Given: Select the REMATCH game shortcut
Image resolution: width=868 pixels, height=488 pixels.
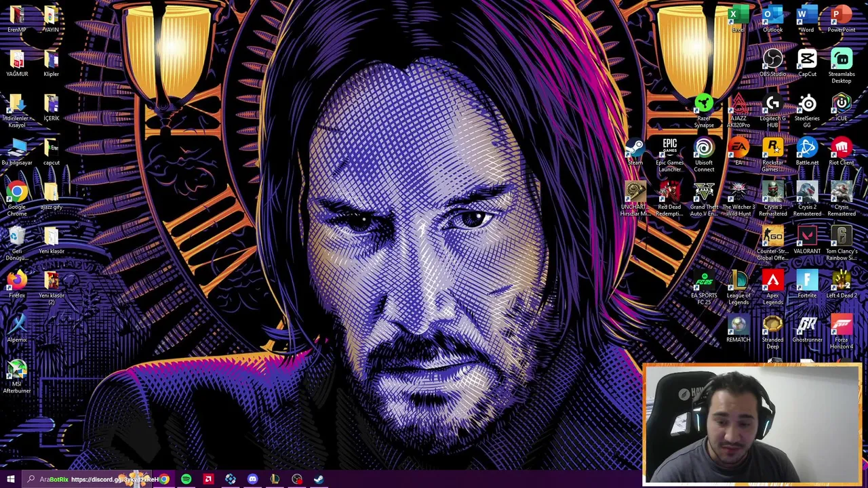Looking at the screenshot, I should [x=738, y=329].
